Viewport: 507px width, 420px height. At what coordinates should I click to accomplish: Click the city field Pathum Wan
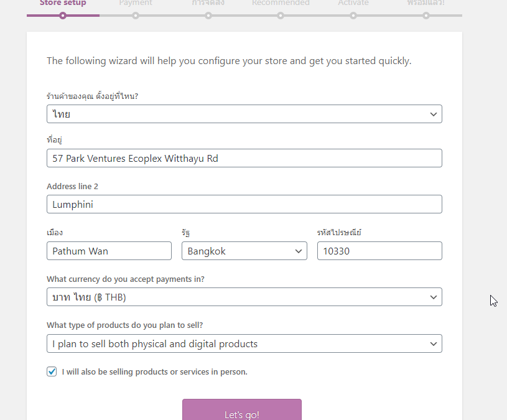pos(109,251)
